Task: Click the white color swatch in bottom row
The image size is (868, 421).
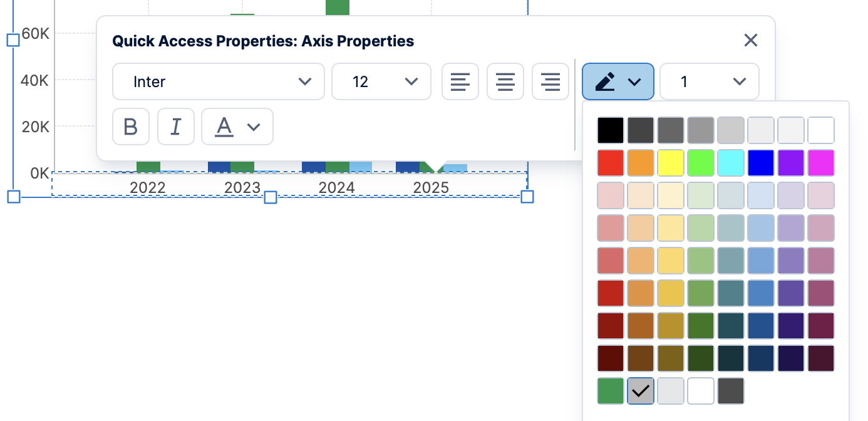Action: tap(701, 390)
